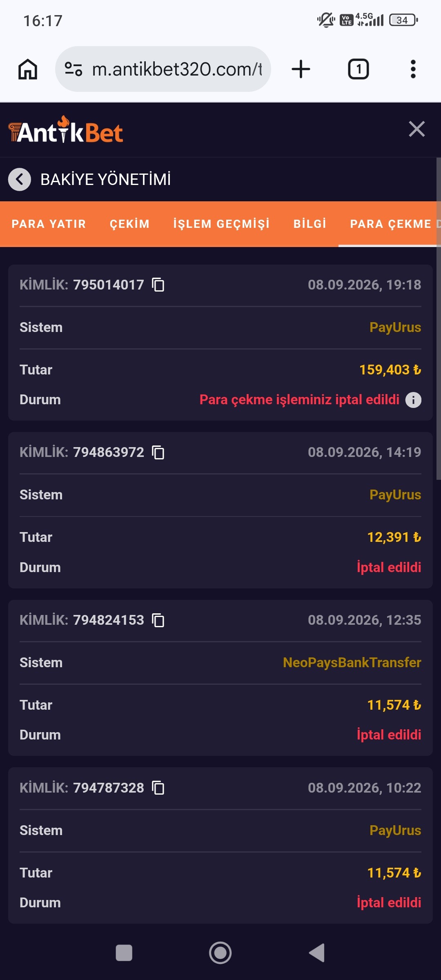
Task: Go back from Bakiye Yönetimi
Action: click(20, 179)
